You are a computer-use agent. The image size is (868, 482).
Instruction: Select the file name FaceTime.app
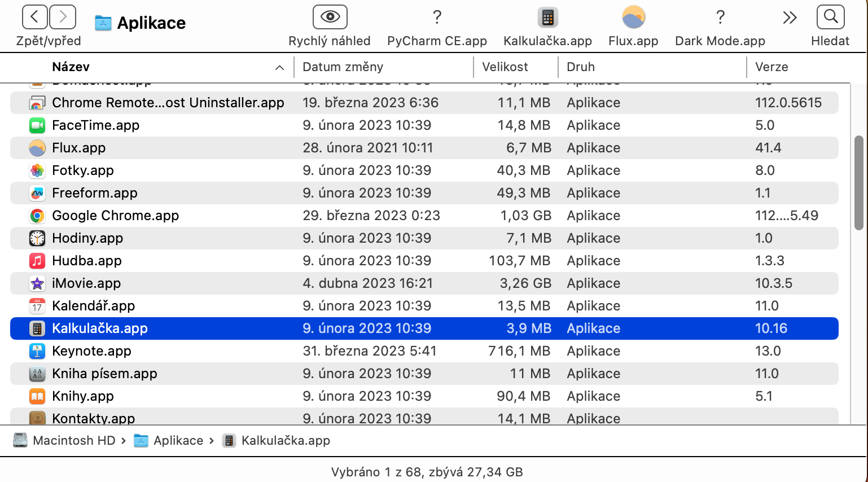[x=96, y=125]
